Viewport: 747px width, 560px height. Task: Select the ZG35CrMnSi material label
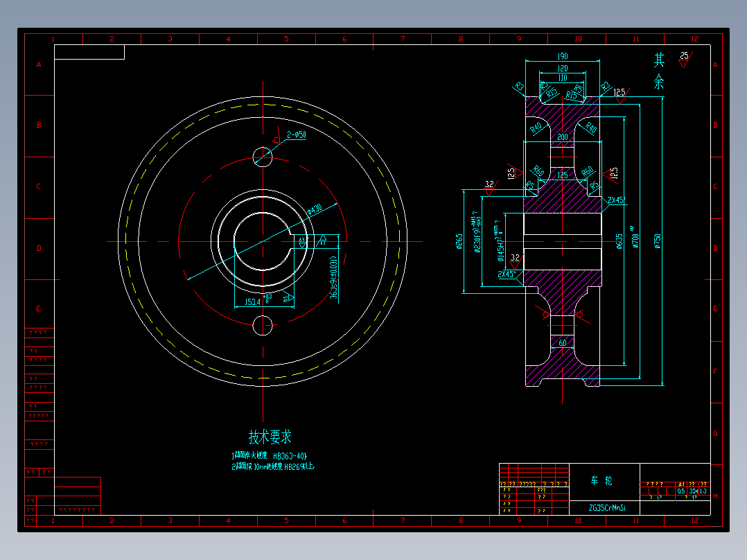pyautogui.click(x=607, y=508)
